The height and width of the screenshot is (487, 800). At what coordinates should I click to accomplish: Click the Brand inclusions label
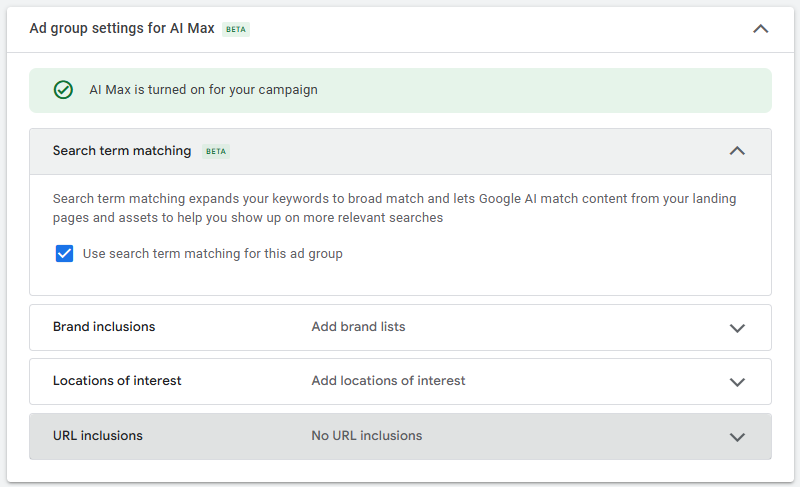coord(104,327)
